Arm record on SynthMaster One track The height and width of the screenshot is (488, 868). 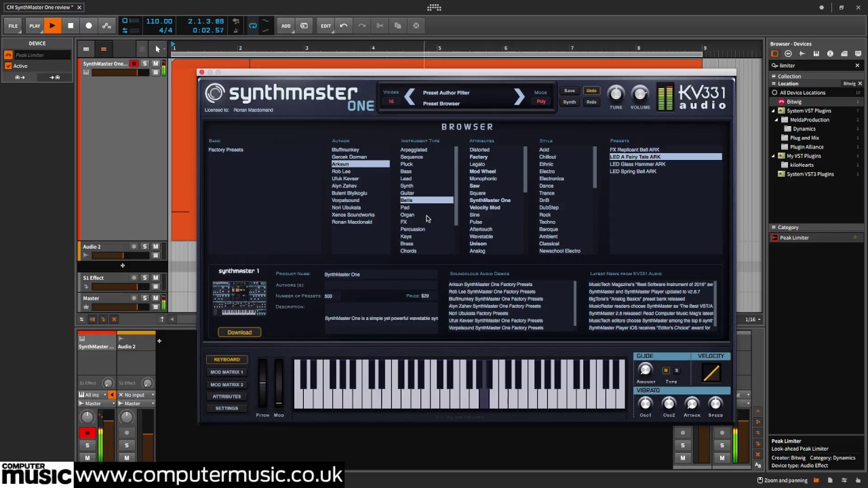click(134, 64)
